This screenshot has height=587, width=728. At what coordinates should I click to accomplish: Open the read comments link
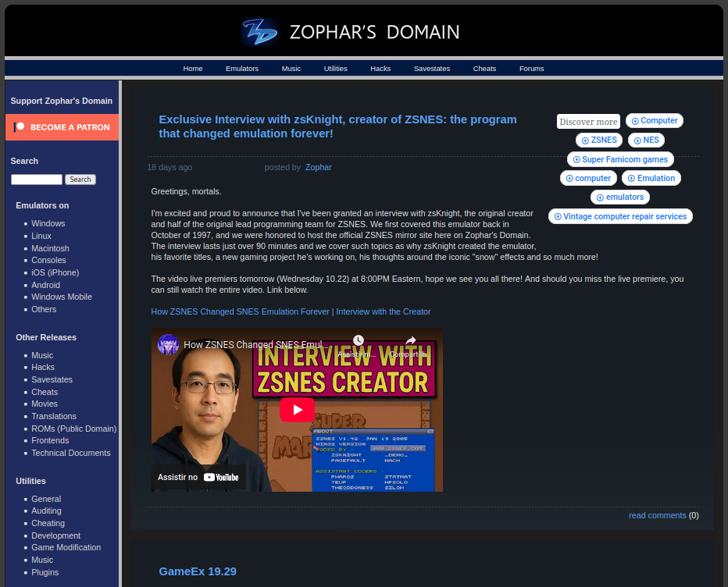(657, 515)
